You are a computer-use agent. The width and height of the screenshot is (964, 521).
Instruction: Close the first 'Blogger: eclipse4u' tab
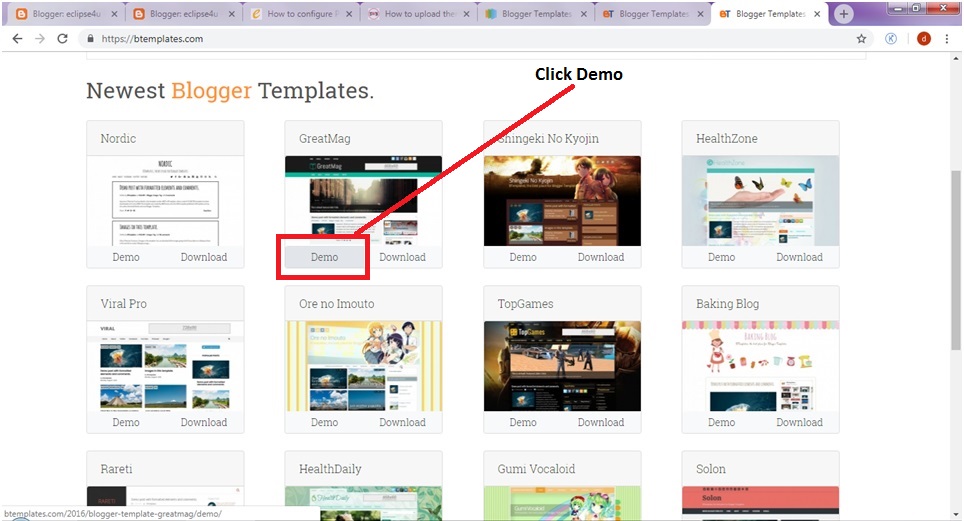(114, 14)
